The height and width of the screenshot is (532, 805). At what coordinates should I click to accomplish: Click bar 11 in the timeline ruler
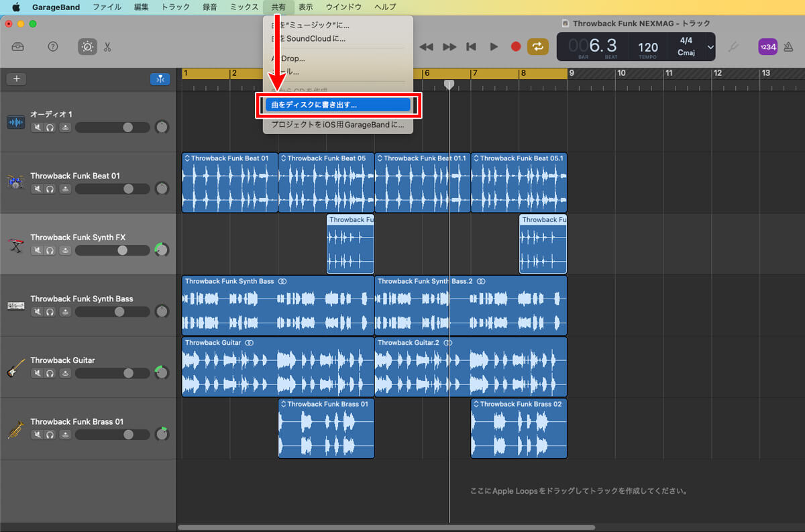[x=669, y=73]
